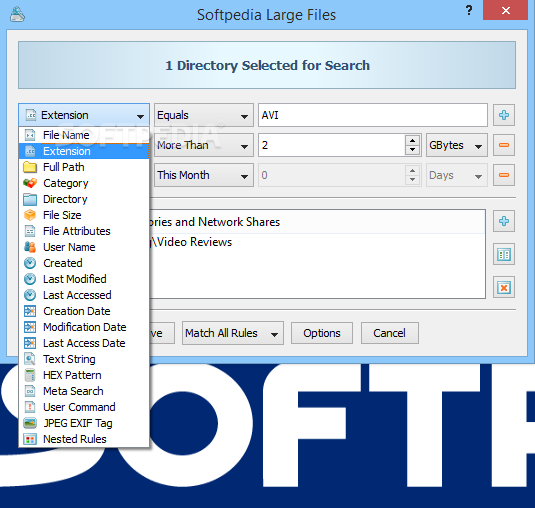Select Modification Date rule type

click(84, 327)
